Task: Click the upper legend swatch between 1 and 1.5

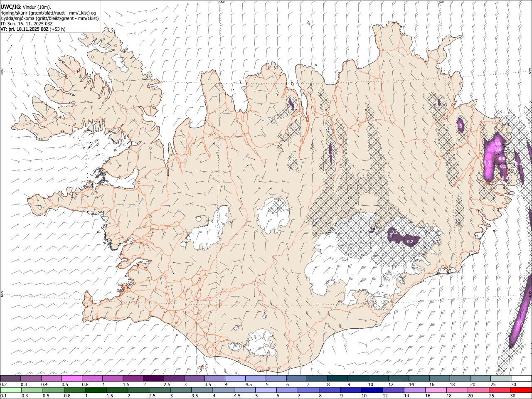Action: [x=113, y=378]
